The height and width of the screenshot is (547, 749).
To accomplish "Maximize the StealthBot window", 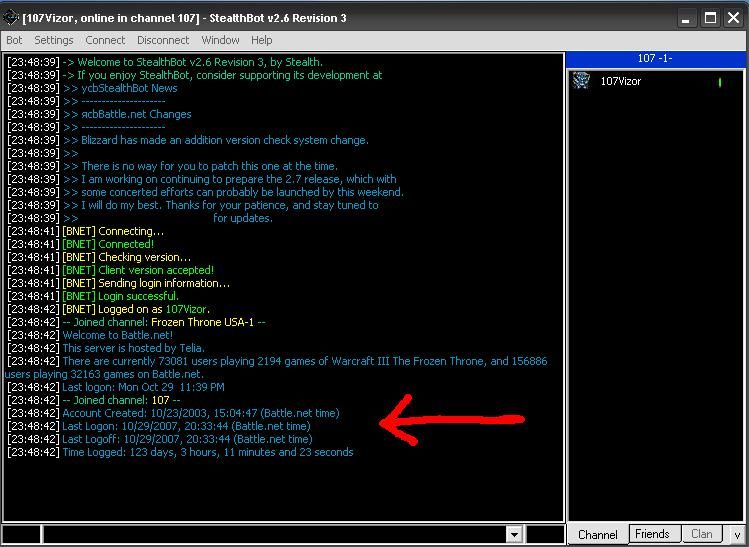I will [710, 19].
